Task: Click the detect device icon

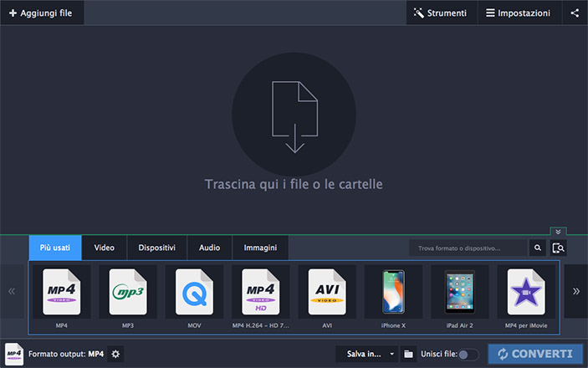Action: tap(558, 248)
